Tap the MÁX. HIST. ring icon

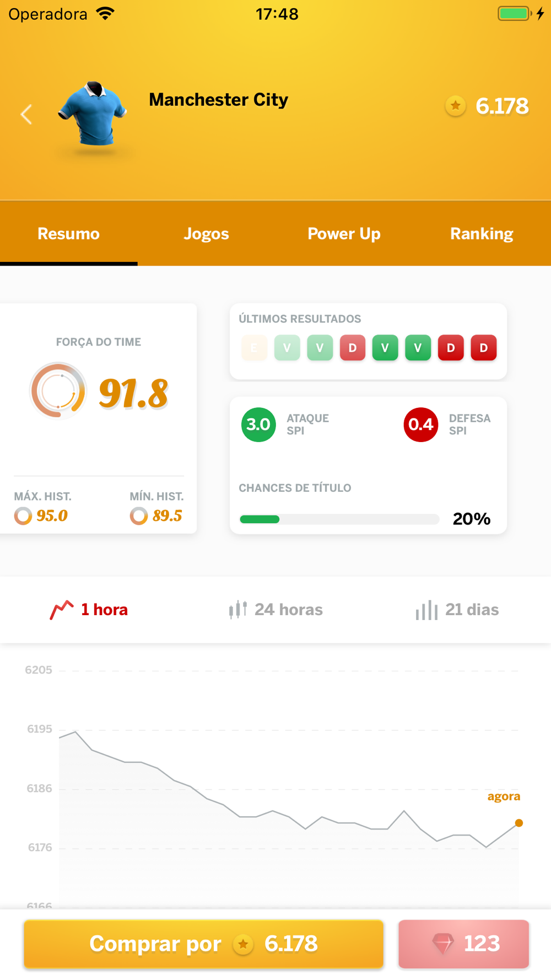[x=23, y=516]
